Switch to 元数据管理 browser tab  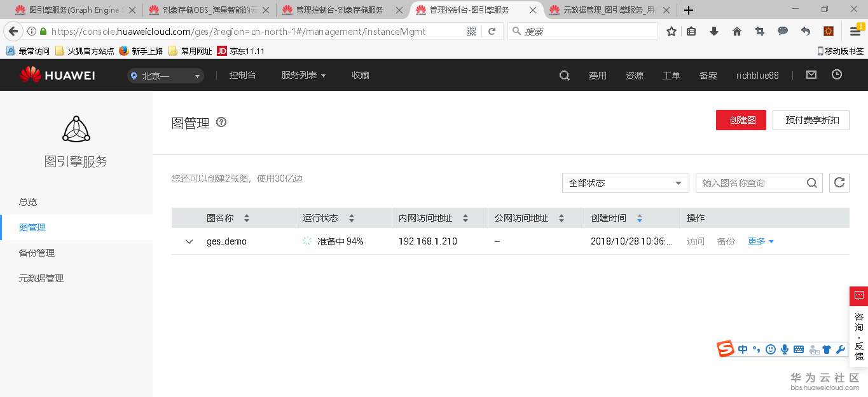609,10
